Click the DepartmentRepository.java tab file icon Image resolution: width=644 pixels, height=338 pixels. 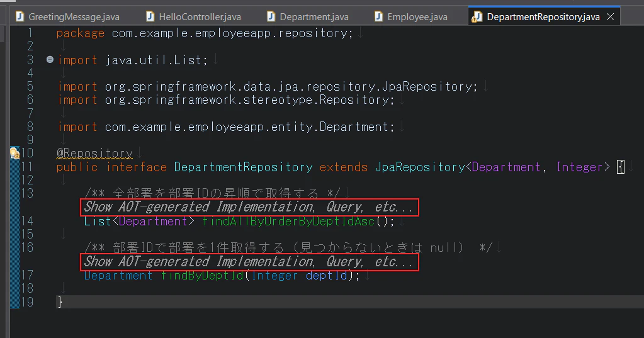pyautogui.click(x=477, y=17)
